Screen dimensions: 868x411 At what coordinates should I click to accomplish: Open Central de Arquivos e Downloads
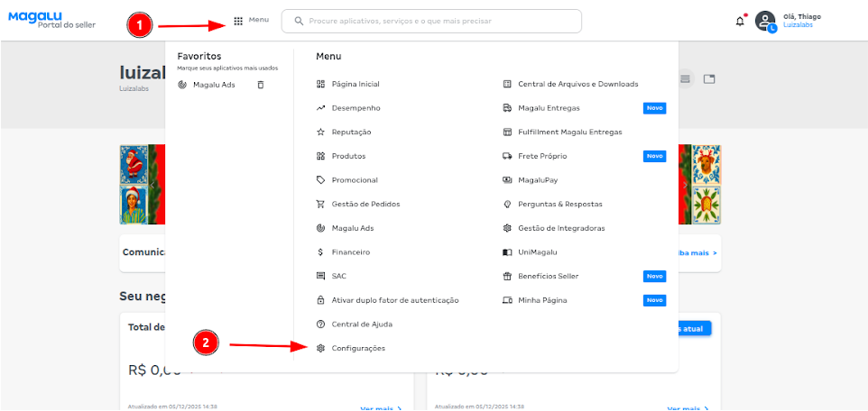578,84
